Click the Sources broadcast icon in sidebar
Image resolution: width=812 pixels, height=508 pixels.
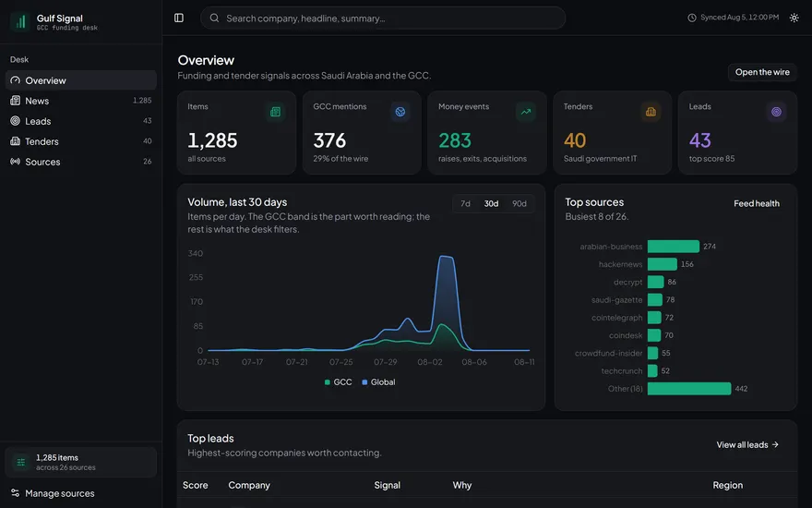(x=15, y=162)
